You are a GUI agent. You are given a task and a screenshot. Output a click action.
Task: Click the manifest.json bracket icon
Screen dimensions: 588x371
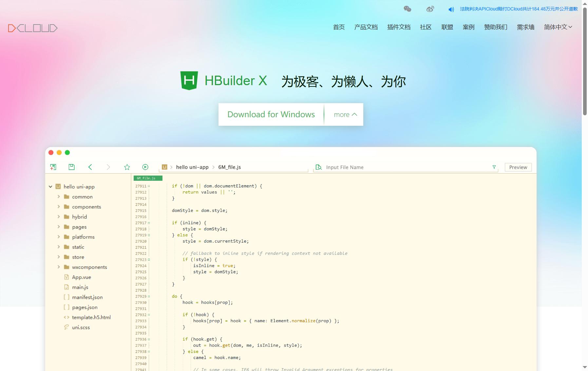[66, 297]
